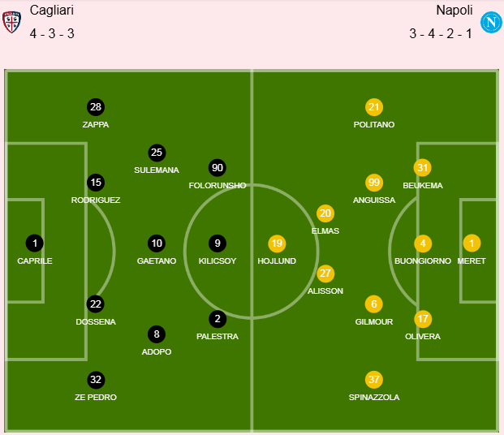The image size is (504, 435).
Task: Click Kilicsoy's number 9 player marker
Action: (217, 243)
